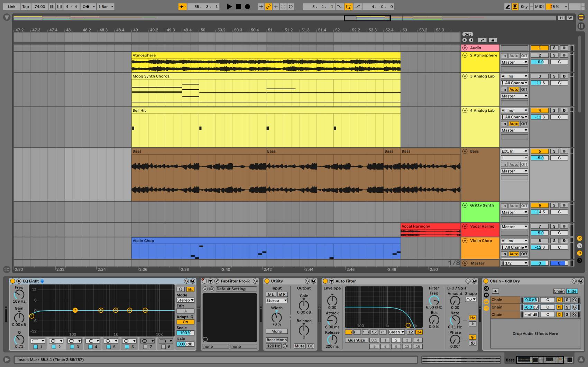Image resolution: width=588 pixels, height=367 pixels.
Task: Open the EQ Eight Stereo mode dropdown
Action: (185, 300)
